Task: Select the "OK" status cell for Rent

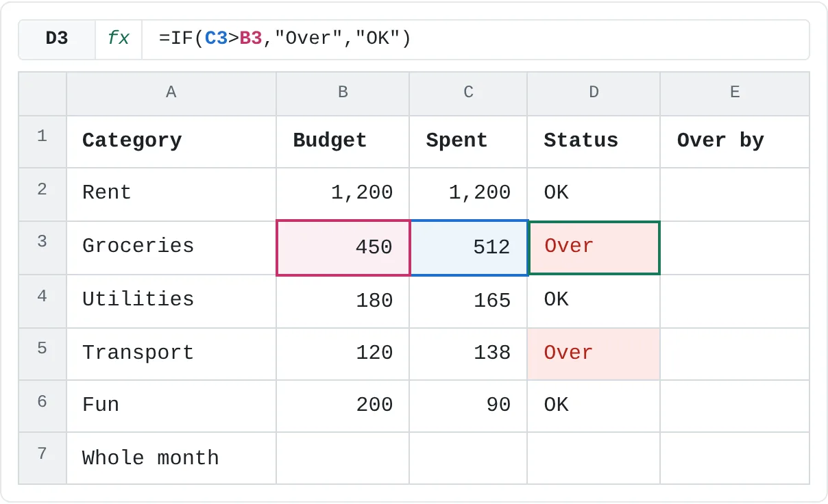Action: [x=594, y=194]
